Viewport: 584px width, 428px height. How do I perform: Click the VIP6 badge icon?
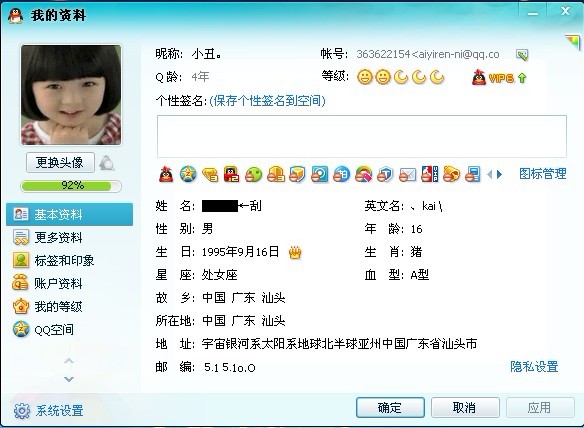tap(499, 77)
